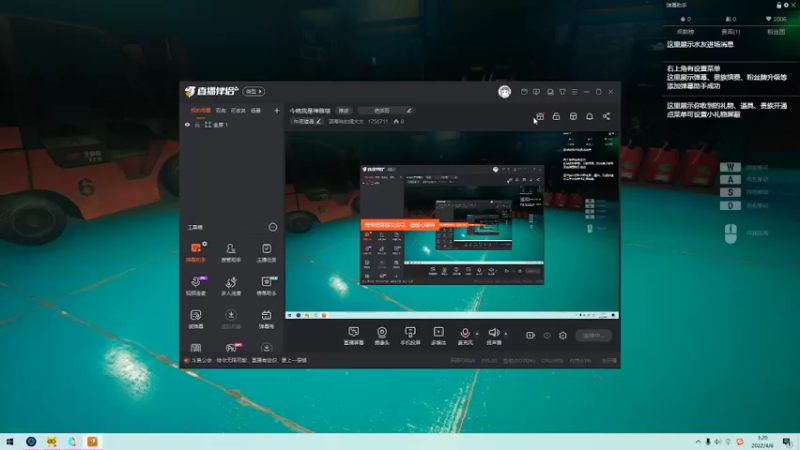The image size is (800, 450).
Task: Open the gift box icon above the preview
Action: click(x=540, y=116)
